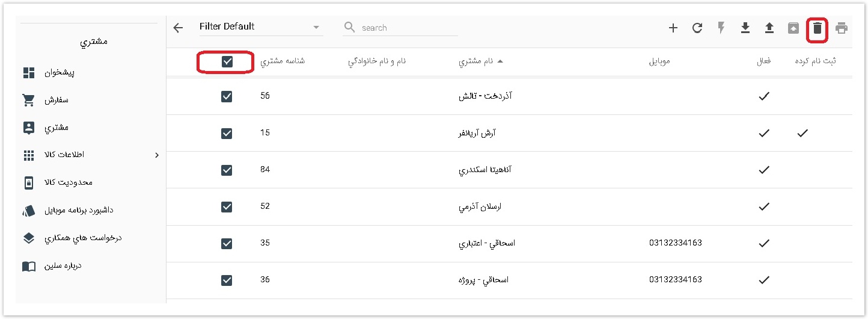Open داشبورد برنامه موبایل in sidebar

point(79,211)
